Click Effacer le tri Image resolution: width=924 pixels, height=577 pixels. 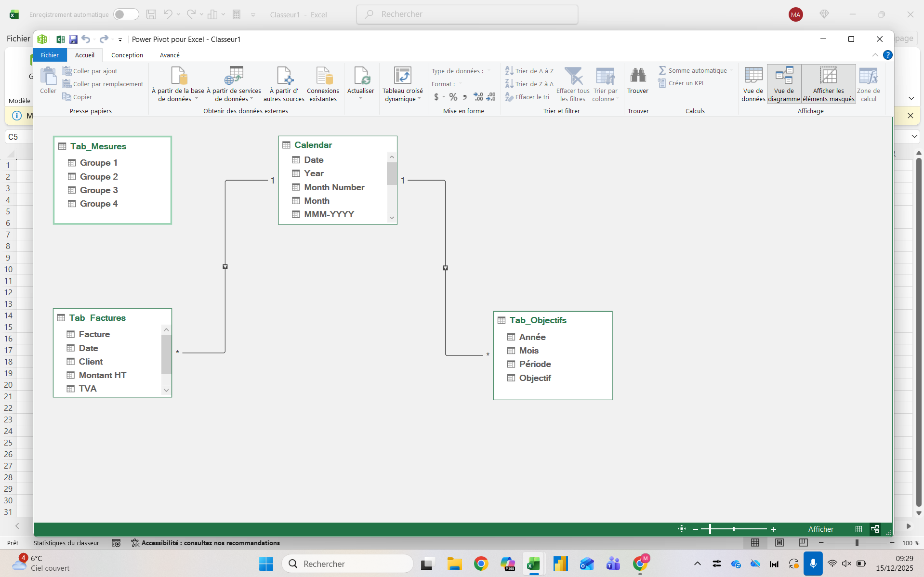click(527, 97)
